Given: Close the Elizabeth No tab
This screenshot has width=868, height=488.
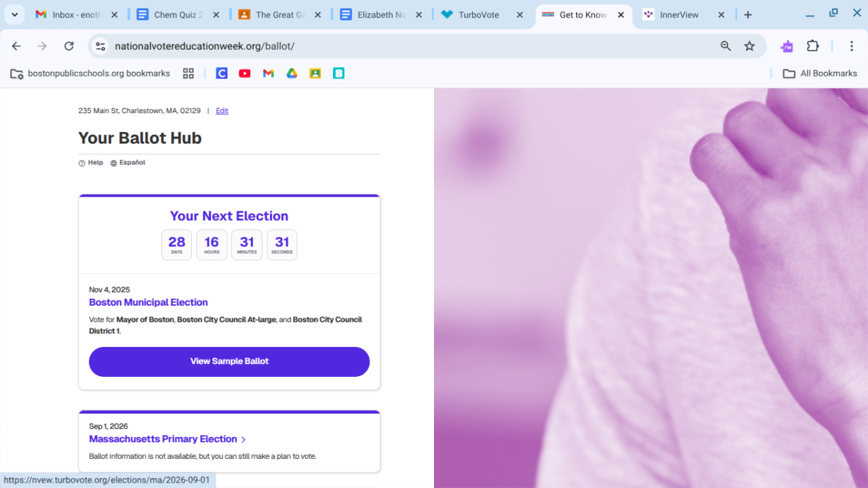Looking at the screenshot, I should (x=418, y=15).
